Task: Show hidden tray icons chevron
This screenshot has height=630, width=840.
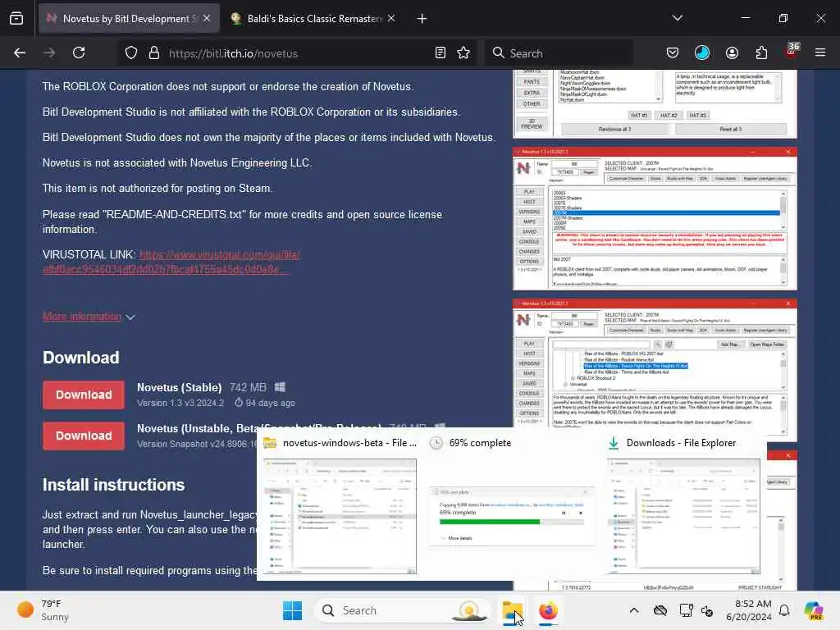Action: [x=634, y=610]
